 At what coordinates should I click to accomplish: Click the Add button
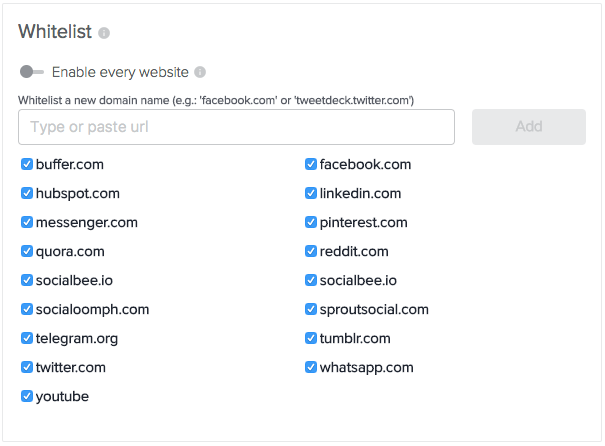click(x=529, y=127)
